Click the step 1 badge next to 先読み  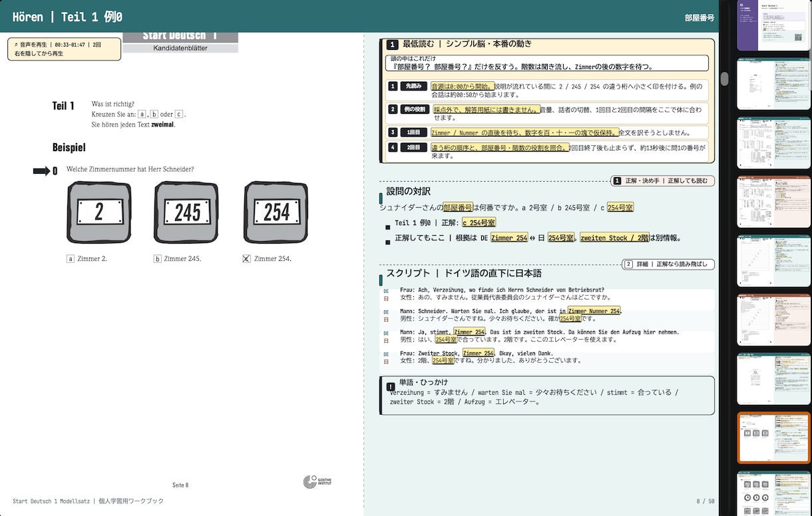393,86
